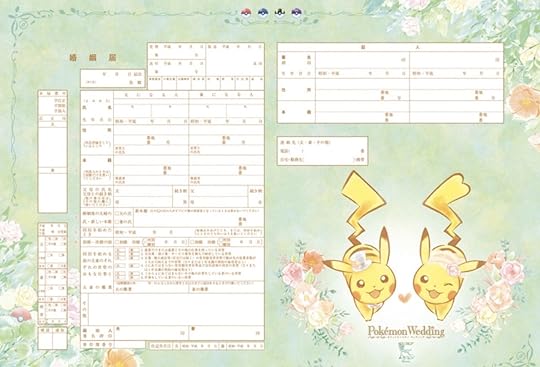540x367 pixels.
Task: Click the wife's 本籍 field
Action: point(226,166)
